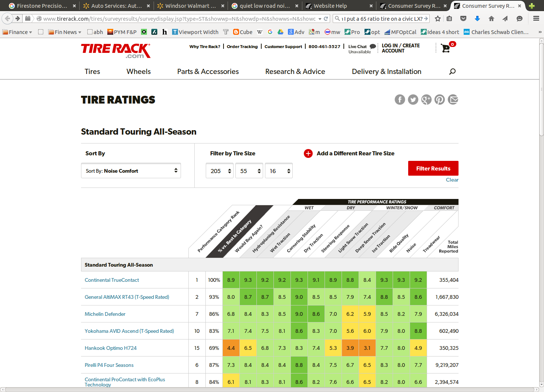Share page on Twitter icon
Image resolution: width=544 pixels, height=392 pixels.
tap(413, 99)
